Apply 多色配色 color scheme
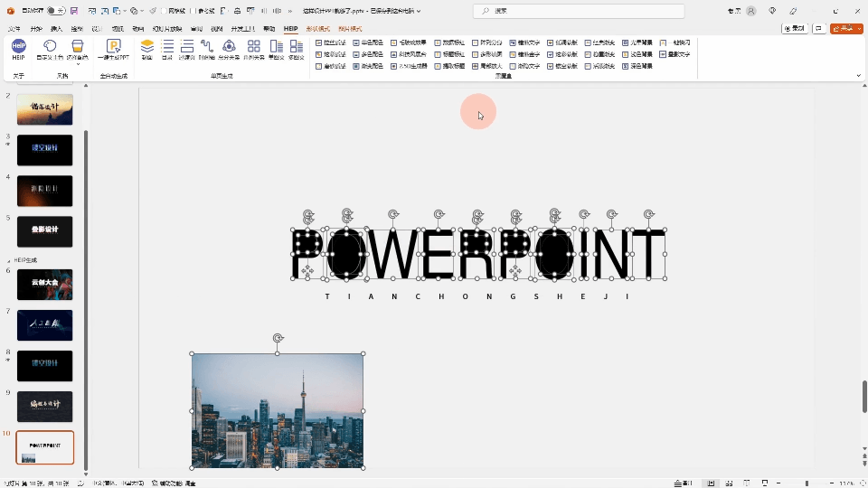This screenshot has height=488, width=868. click(x=368, y=54)
